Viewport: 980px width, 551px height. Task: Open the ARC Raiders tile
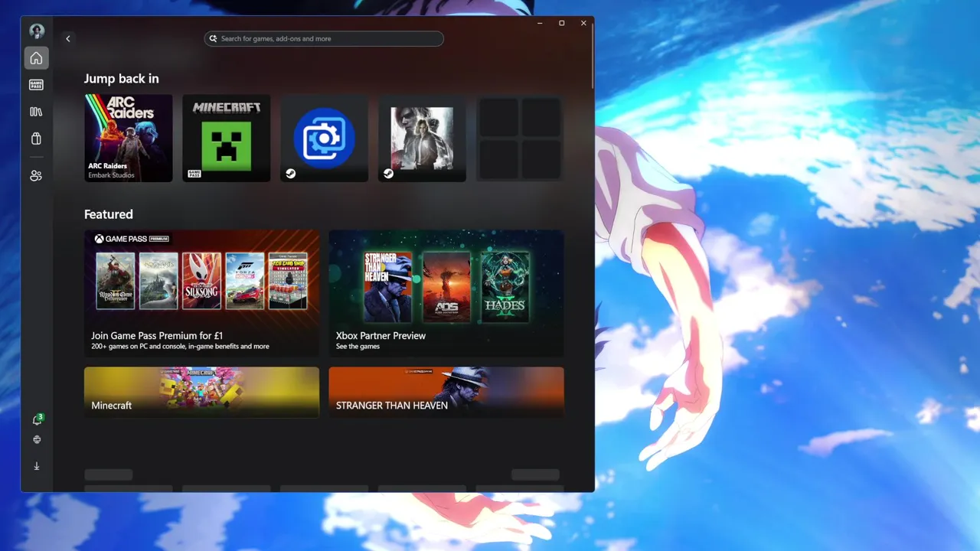[x=129, y=139]
